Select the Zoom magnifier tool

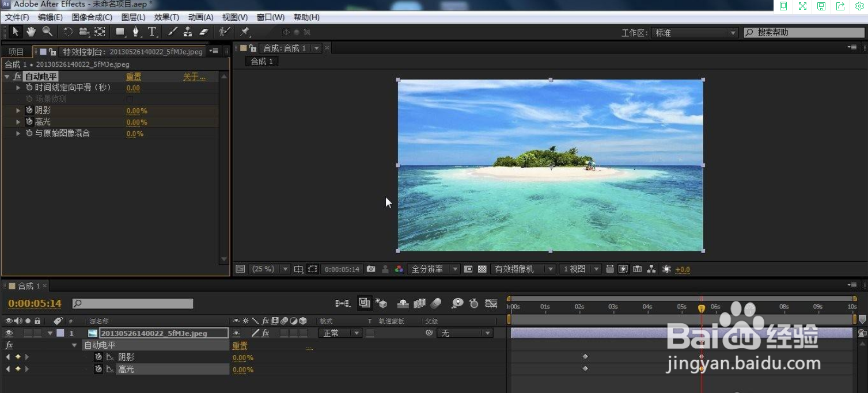pyautogui.click(x=47, y=32)
